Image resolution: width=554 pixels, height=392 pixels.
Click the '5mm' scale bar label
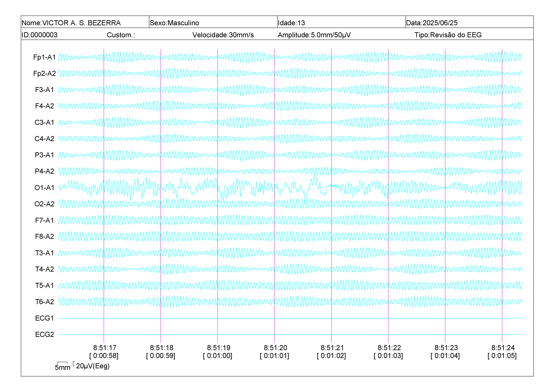(x=63, y=368)
